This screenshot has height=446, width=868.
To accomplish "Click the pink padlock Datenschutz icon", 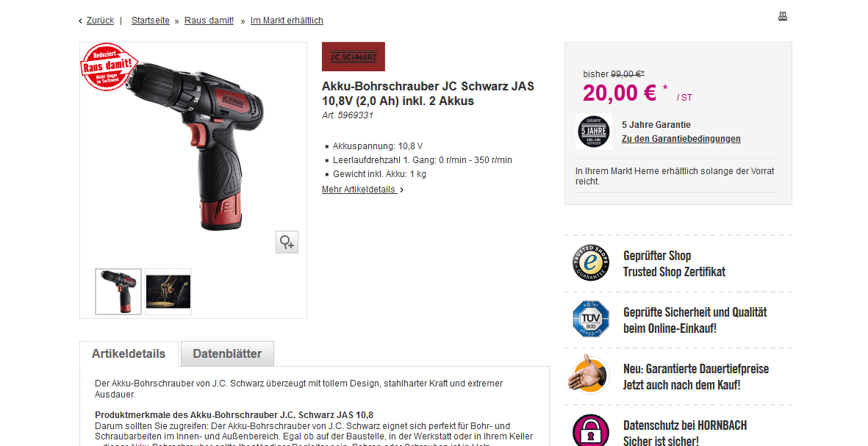I will (x=591, y=431).
